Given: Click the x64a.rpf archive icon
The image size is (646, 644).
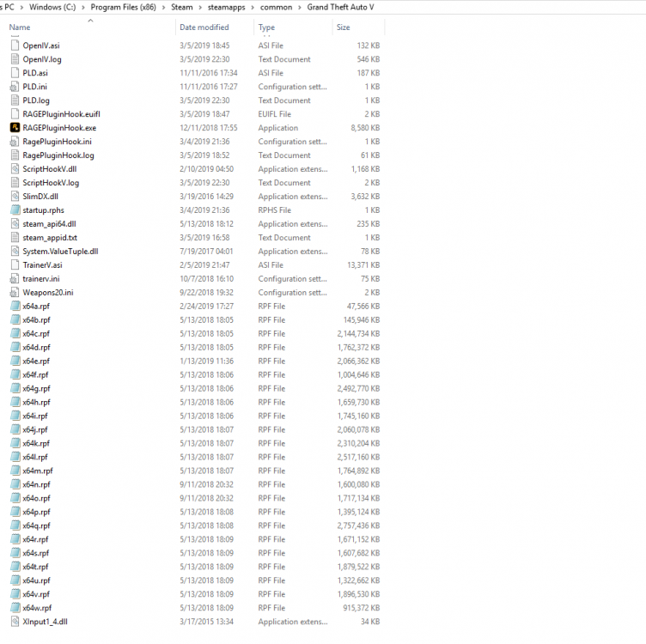Looking at the screenshot, I should 15,306.
